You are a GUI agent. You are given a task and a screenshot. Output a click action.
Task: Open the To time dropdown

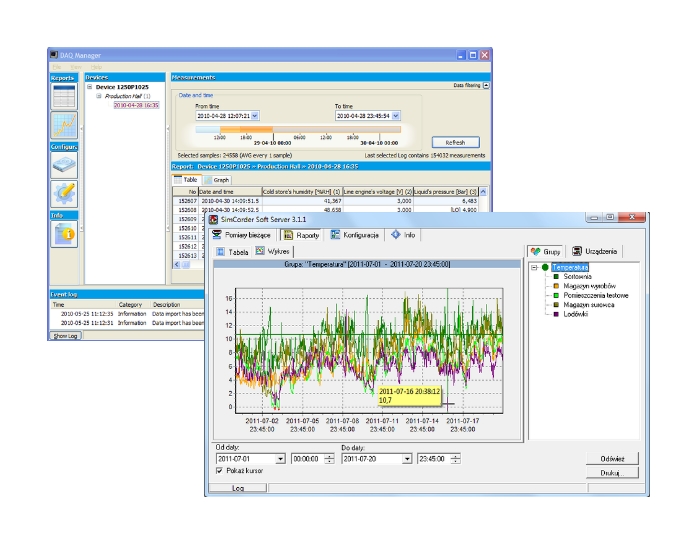click(x=395, y=116)
